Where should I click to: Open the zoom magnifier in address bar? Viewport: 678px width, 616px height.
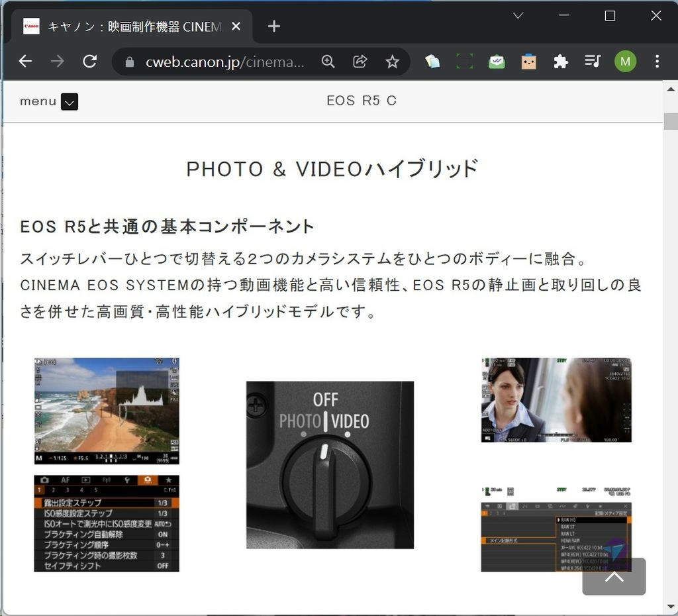click(x=328, y=62)
